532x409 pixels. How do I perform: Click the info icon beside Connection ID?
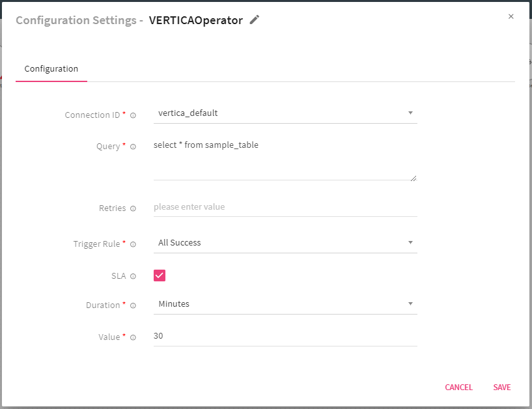[133, 115]
